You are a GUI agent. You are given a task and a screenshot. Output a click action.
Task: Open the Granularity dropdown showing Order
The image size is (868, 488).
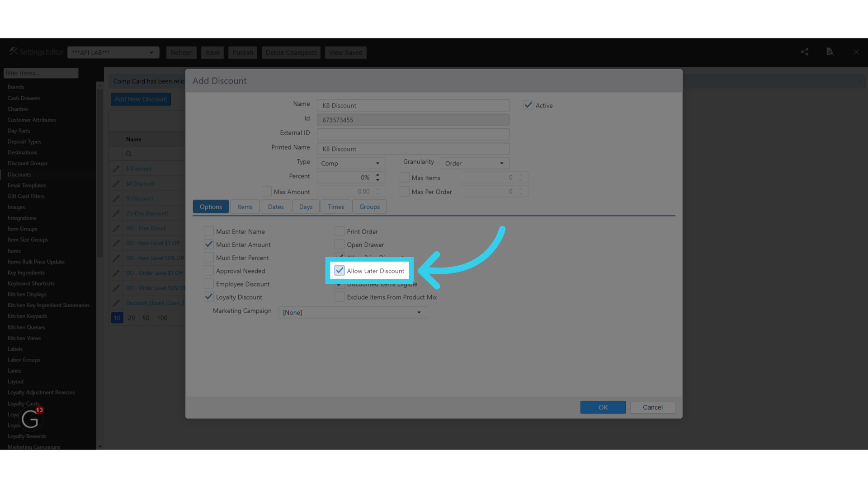pyautogui.click(x=475, y=163)
